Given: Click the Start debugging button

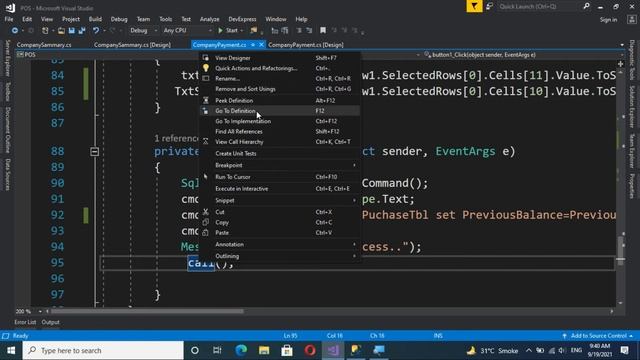Looking at the screenshot, I should (x=228, y=31).
